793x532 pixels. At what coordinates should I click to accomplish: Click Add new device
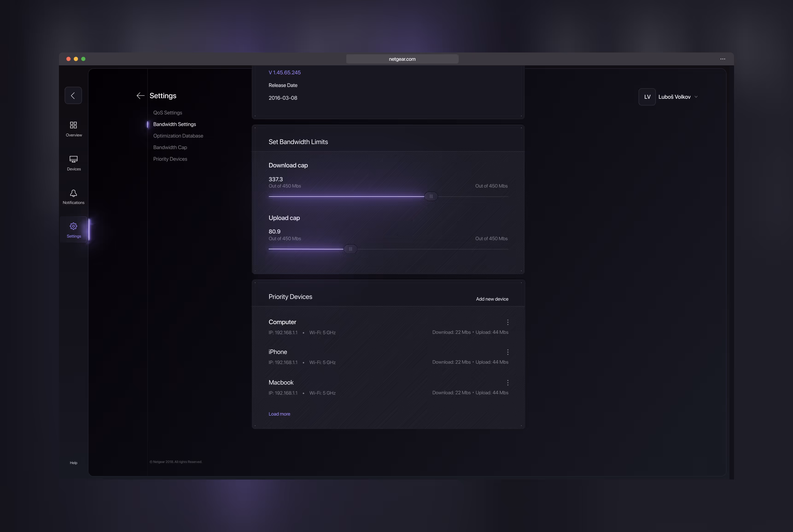(492, 299)
